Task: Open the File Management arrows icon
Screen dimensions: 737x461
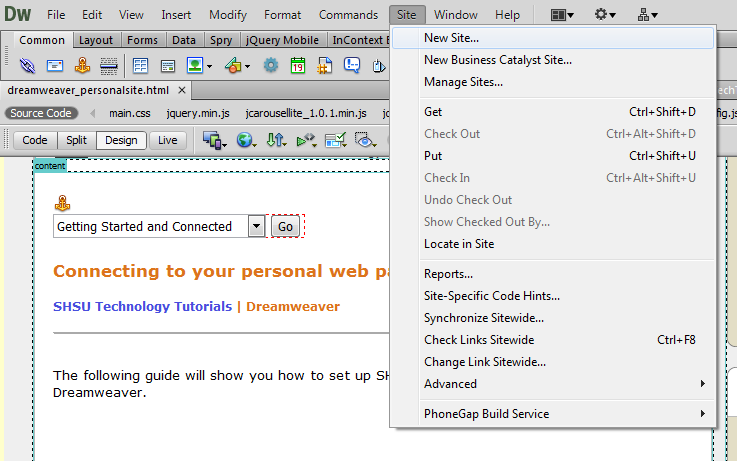Action: pyautogui.click(x=274, y=140)
